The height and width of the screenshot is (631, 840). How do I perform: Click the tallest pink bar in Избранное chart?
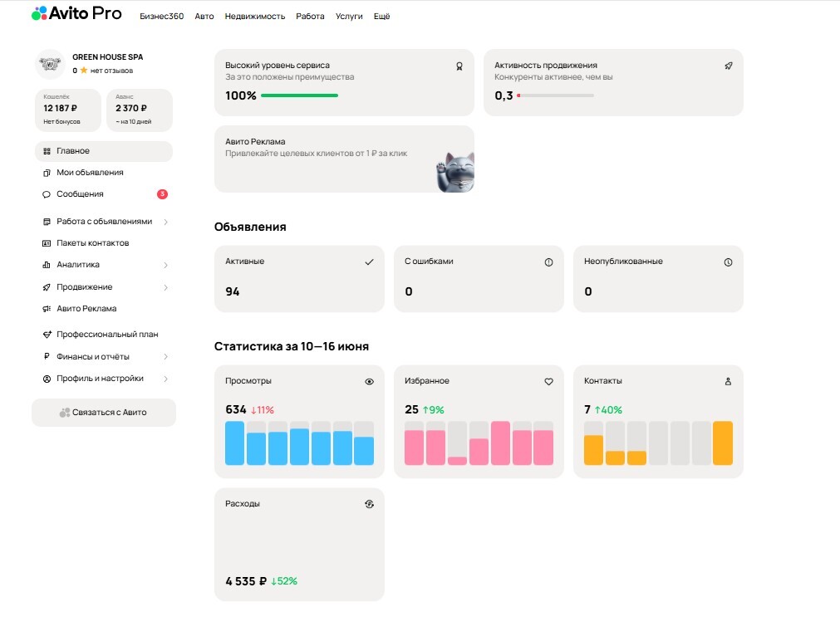coord(500,443)
